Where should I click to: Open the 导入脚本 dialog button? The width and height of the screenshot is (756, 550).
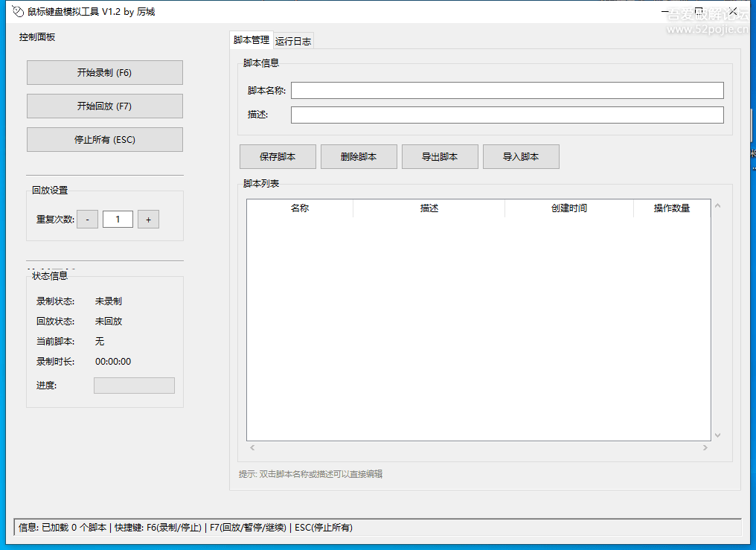click(x=521, y=157)
